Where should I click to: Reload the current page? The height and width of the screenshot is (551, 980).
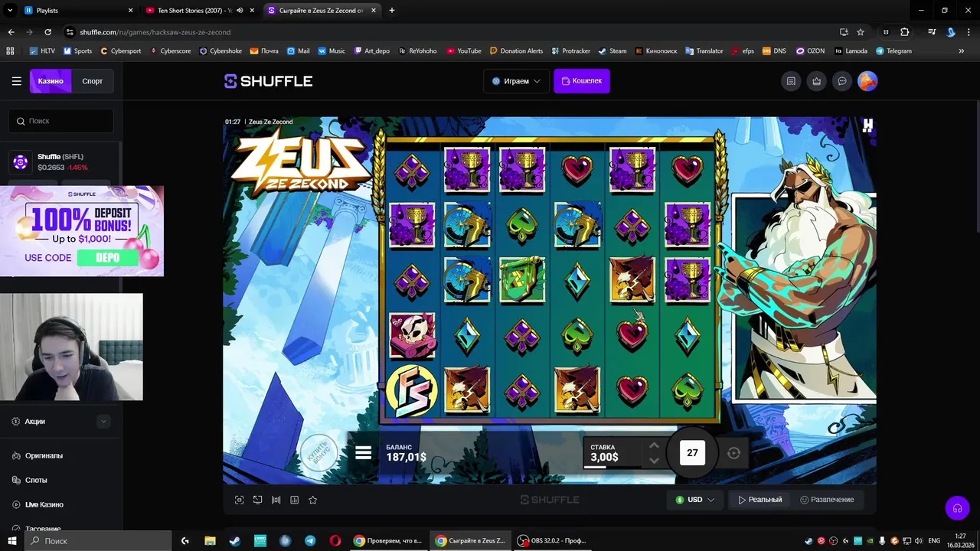point(47,32)
